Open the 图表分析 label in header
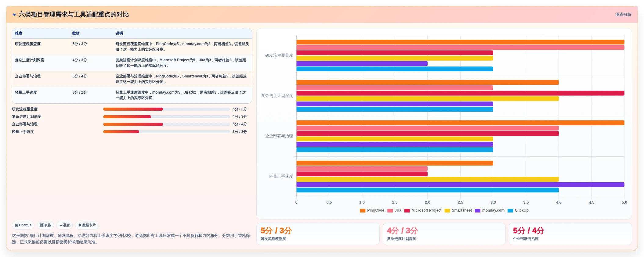The width and height of the screenshot is (644, 257). pos(623,15)
